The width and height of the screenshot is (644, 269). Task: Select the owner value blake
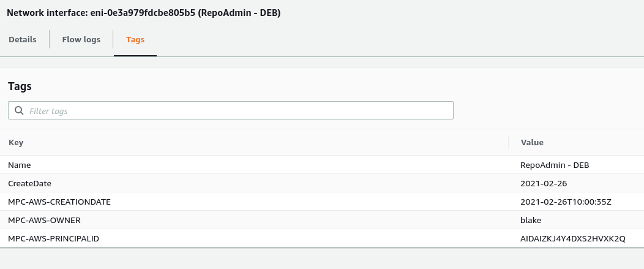point(531,220)
